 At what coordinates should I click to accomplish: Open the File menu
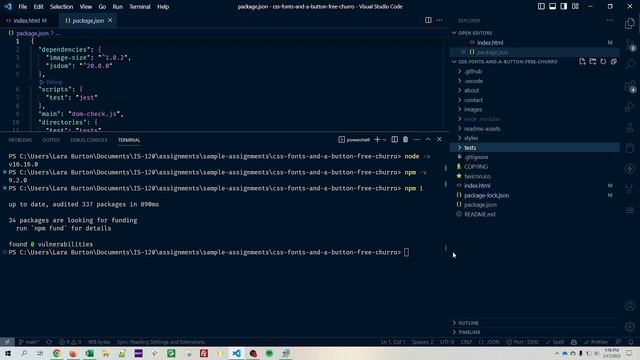(x=23, y=7)
